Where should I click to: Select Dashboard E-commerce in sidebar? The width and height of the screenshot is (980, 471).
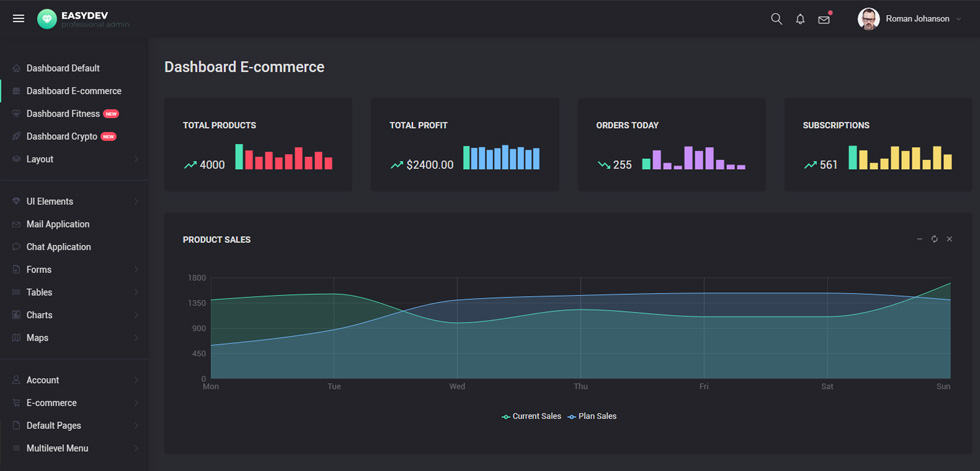pos(74,91)
